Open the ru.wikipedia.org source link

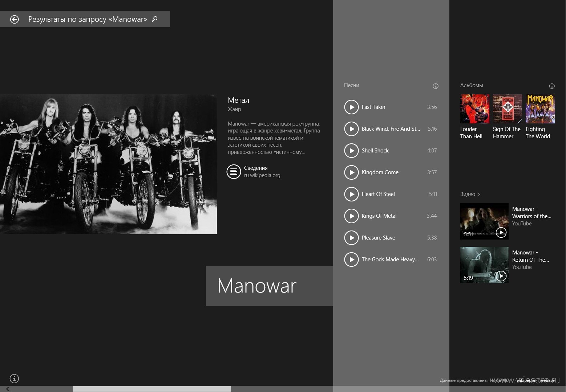point(262,175)
